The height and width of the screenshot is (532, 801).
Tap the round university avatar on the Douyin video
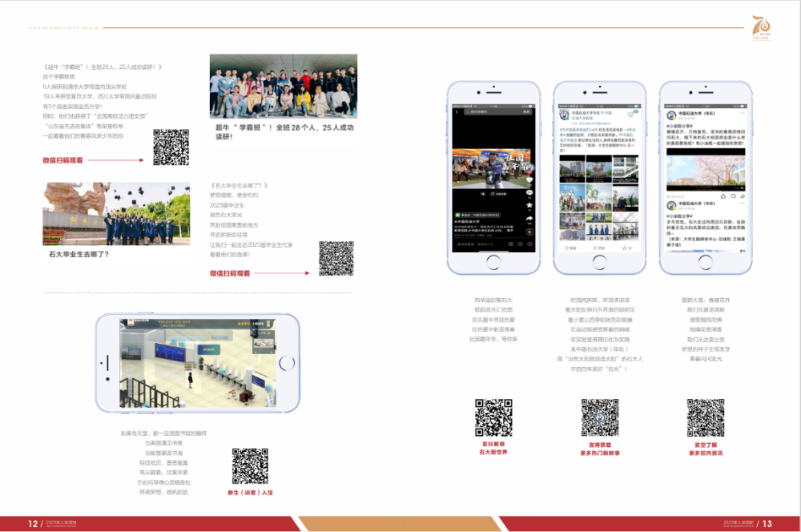pos(529,167)
